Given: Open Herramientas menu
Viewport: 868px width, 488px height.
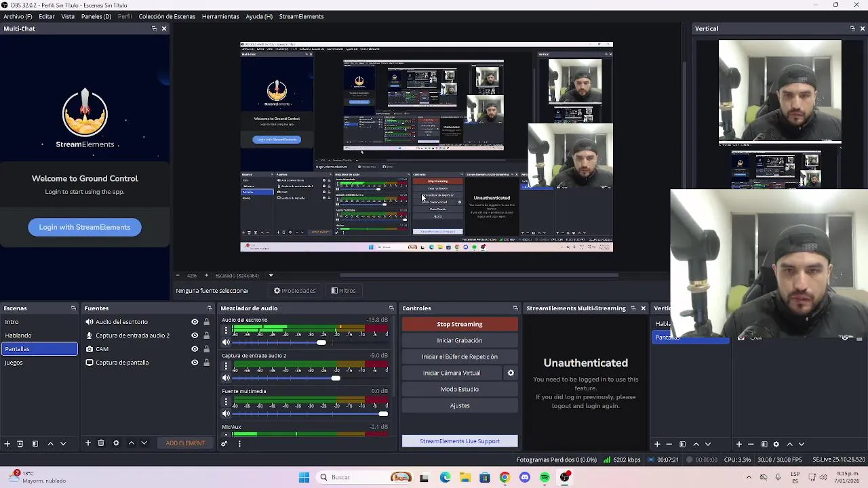Looking at the screenshot, I should click(220, 16).
